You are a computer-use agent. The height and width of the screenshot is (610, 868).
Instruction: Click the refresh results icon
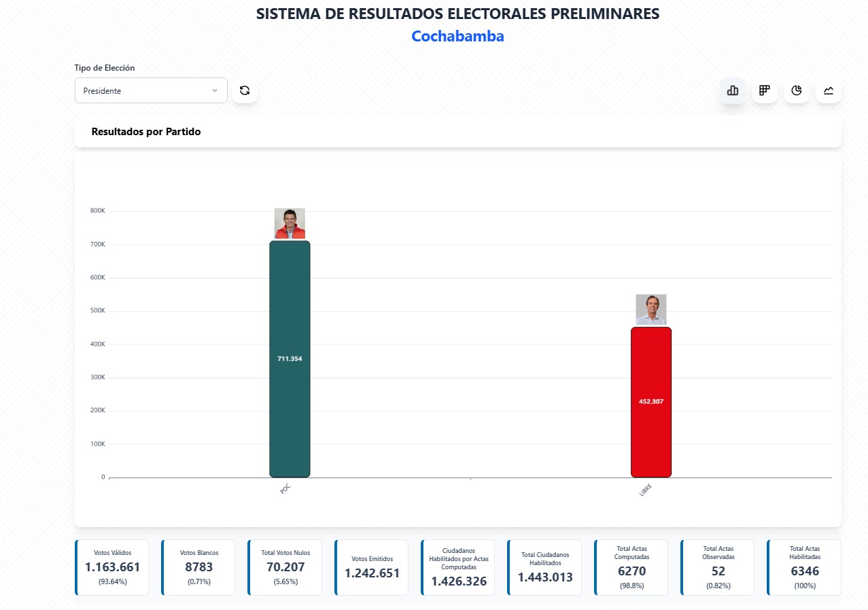point(245,90)
